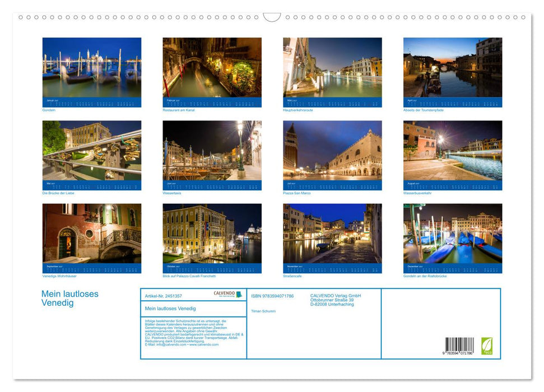Open the Abseits der Touristenpfade photo
Viewport: 544px width, 392px height.
click(453, 67)
